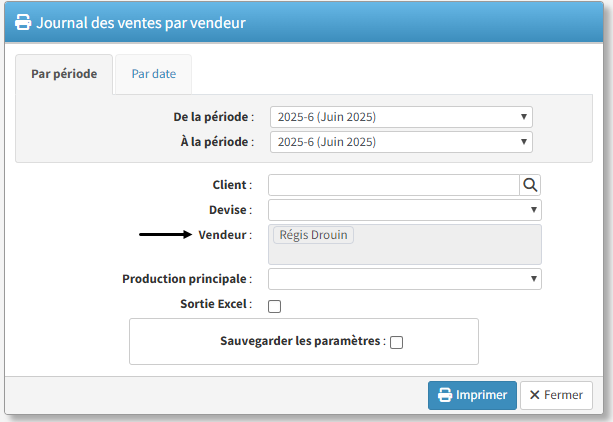
Task: Focus the Client text input field
Action: pyautogui.click(x=393, y=185)
